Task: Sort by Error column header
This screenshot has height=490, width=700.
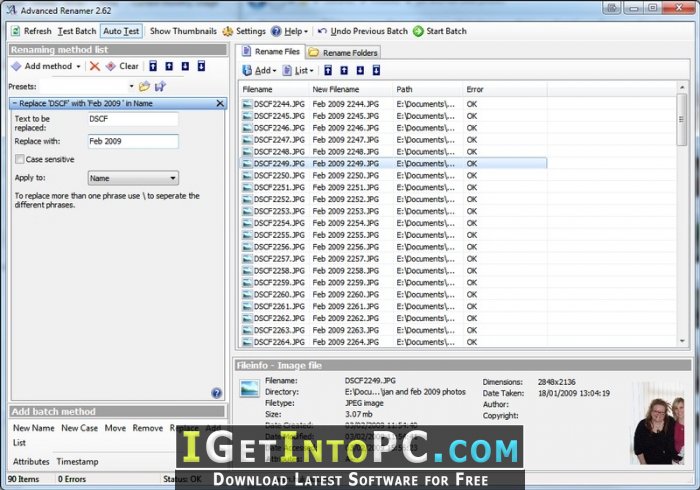Action: click(x=505, y=89)
